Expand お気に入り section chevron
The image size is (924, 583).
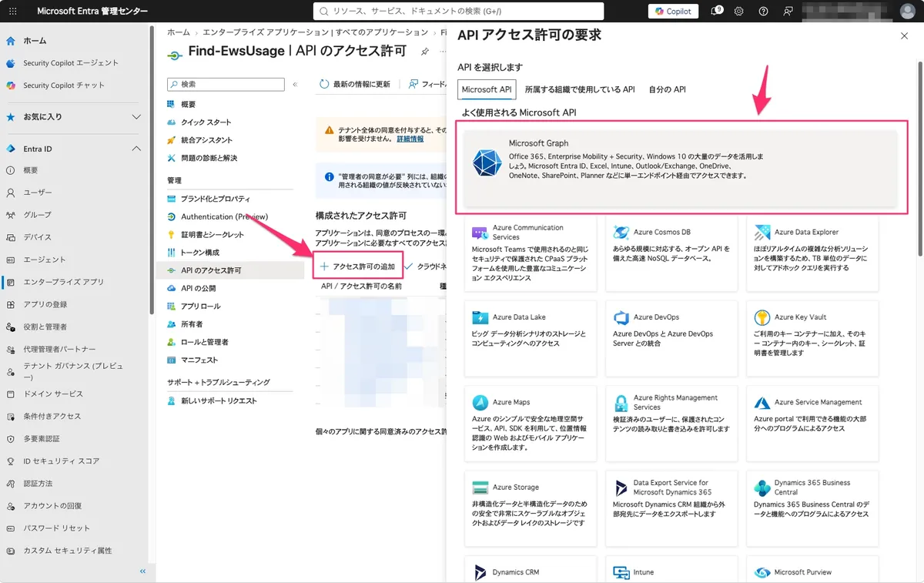(136, 117)
